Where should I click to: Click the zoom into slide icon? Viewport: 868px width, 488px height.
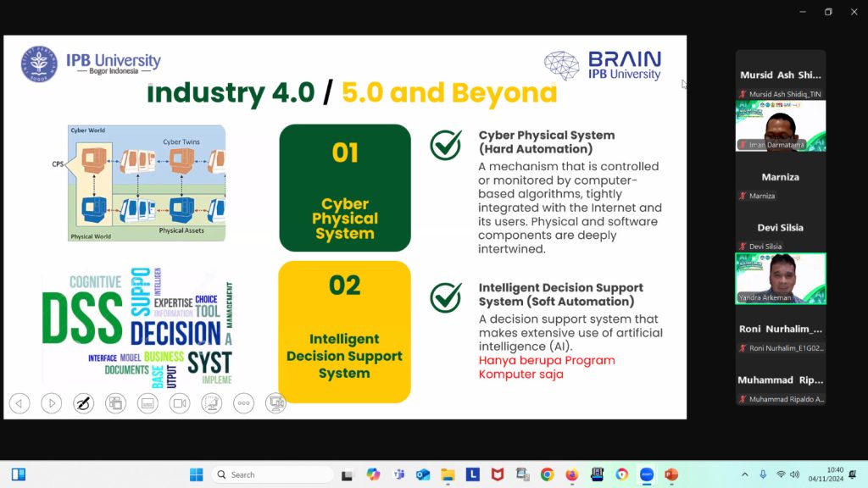click(211, 403)
